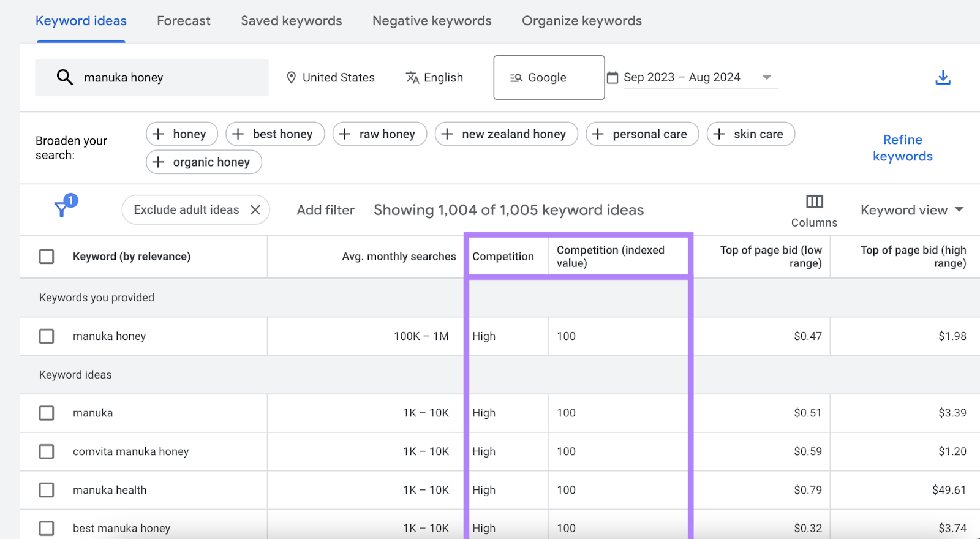Change the United States location setting
The height and width of the screenshot is (539, 980).
331,78
